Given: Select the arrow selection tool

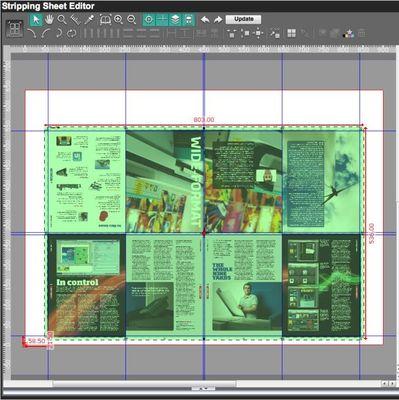Looking at the screenshot, I should (36, 20).
